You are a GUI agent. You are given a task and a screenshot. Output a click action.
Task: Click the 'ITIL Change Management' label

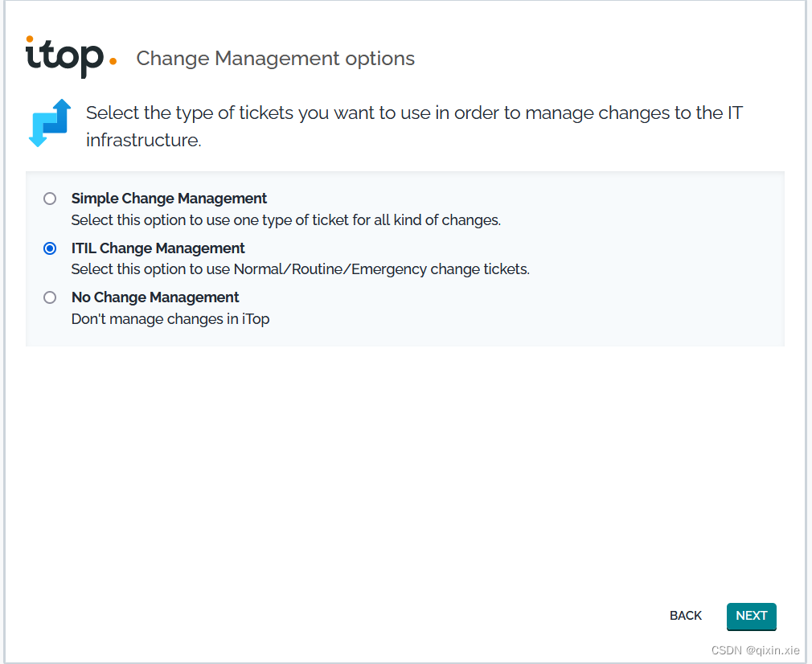(158, 248)
